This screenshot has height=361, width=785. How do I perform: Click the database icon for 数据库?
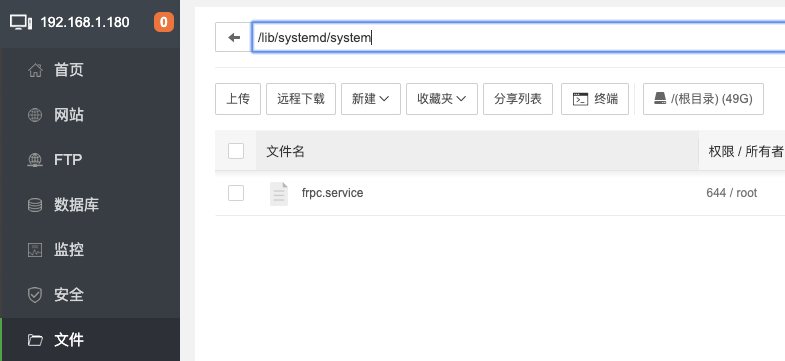(x=35, y=205)
